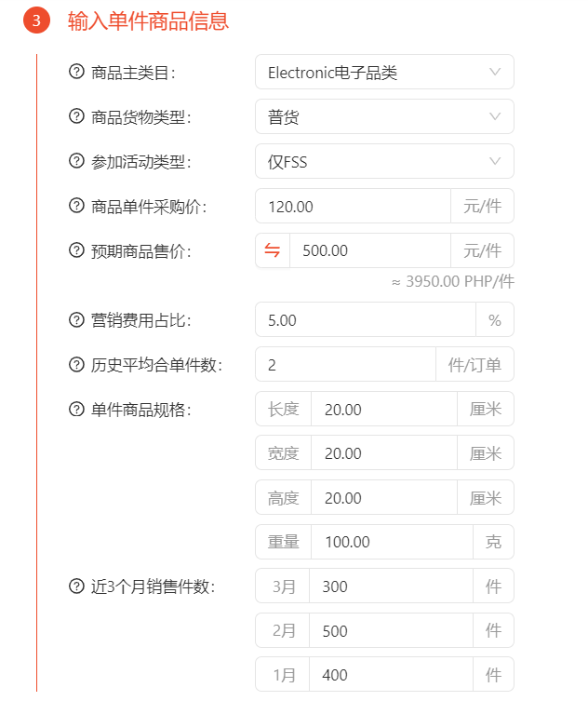Click help icon beside 单件商品规格
This screenshot has width=588, height=701.
pos(76,410)
